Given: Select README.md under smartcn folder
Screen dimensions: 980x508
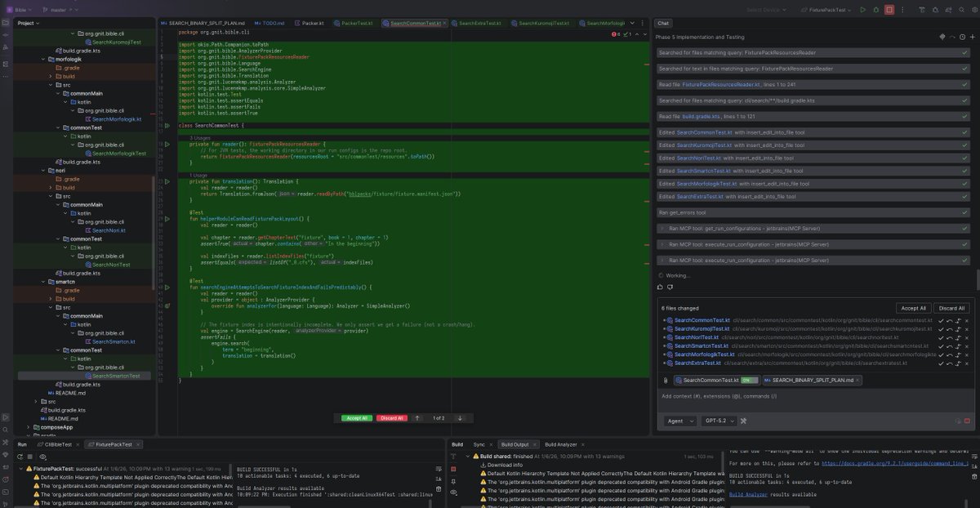Looking at the screenshot, I should coord(70,393).
